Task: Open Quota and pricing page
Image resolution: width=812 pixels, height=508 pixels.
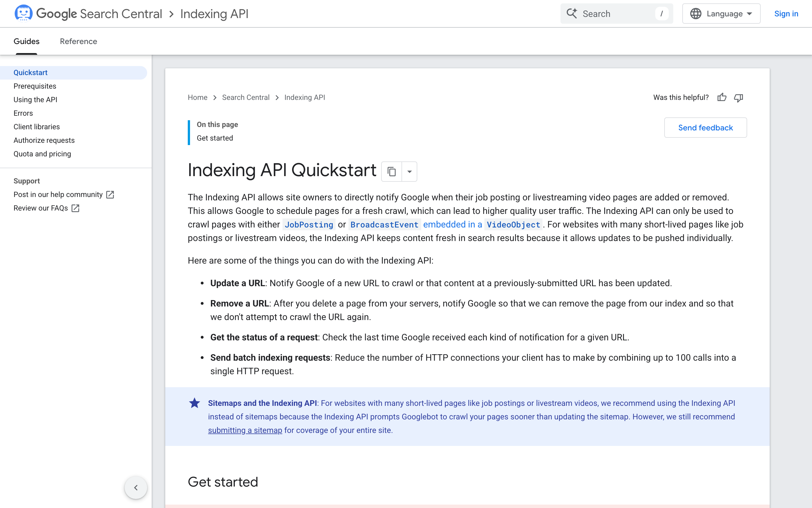Action: 42,154
